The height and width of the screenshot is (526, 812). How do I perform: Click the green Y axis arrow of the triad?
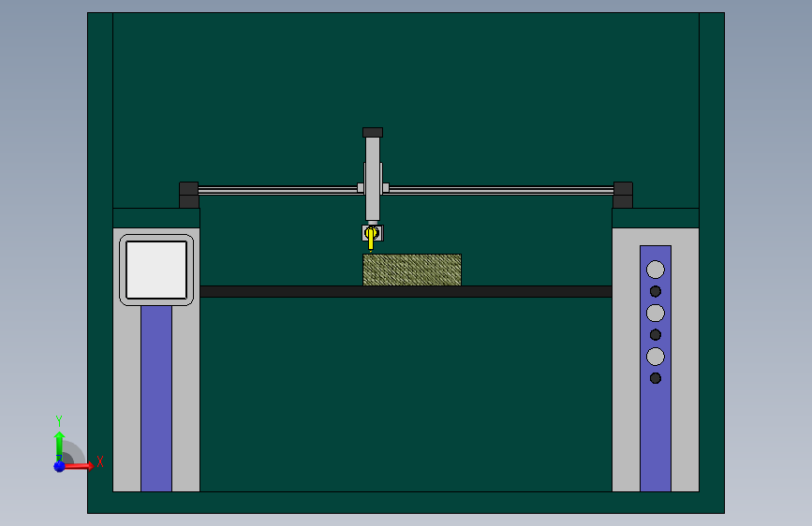[x=59, y=446]
